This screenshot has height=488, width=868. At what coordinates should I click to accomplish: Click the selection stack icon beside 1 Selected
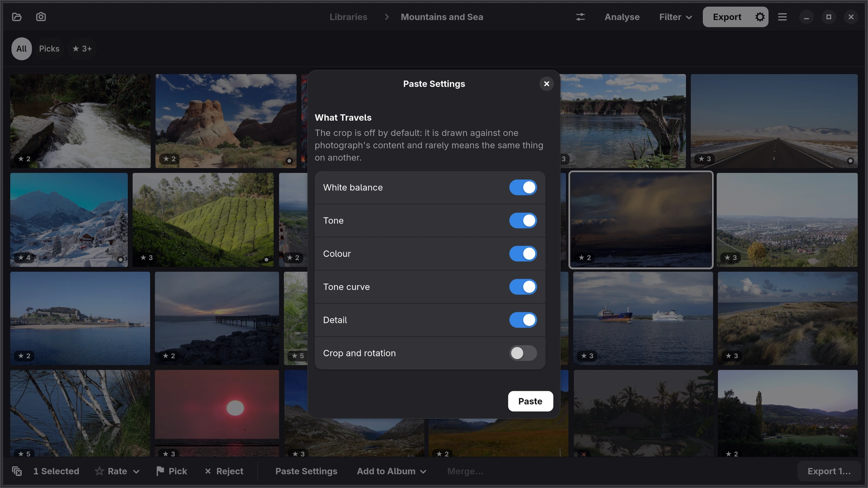pos(17,471)
